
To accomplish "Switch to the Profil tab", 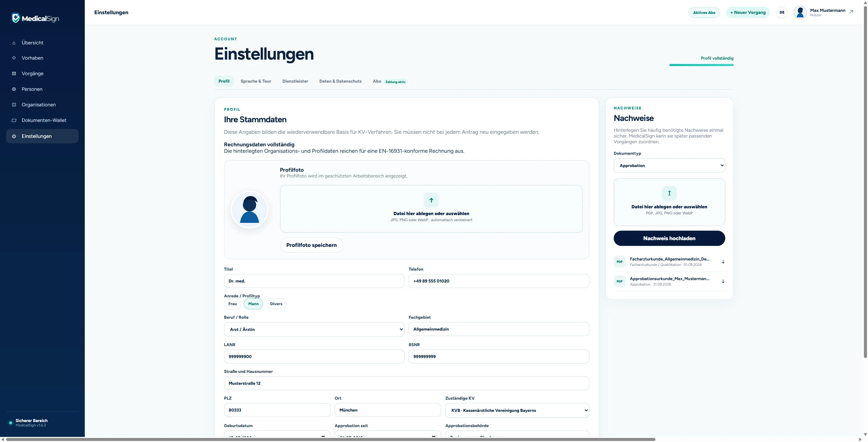I will click(x=224, y=81).
